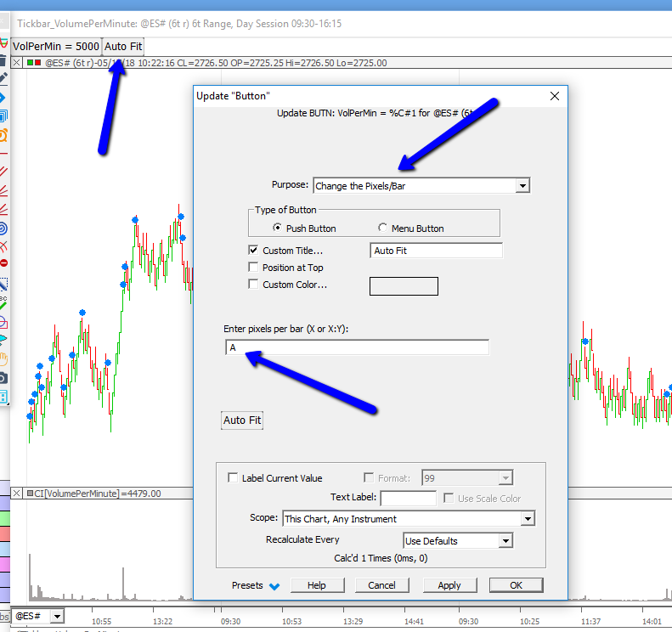Select the blue spiral drawing tool icon
The width and height of the screenshot is (672, 632).
pos(3,229)
